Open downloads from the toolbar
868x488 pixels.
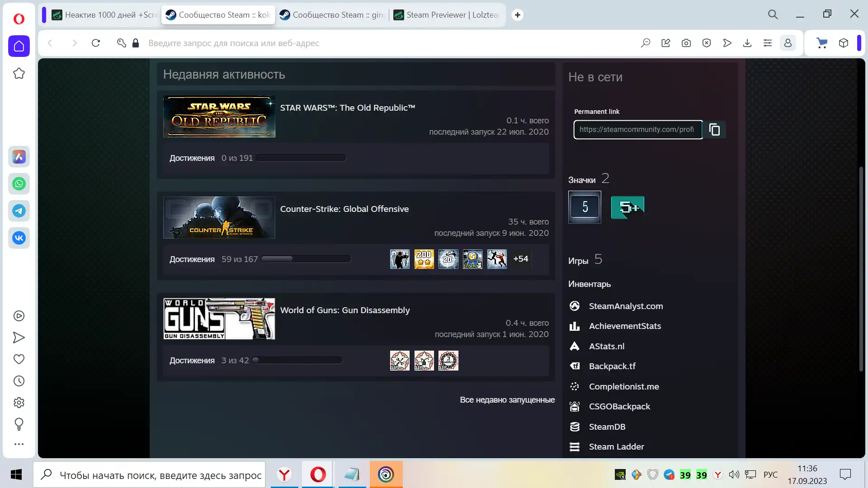(747, 43)
